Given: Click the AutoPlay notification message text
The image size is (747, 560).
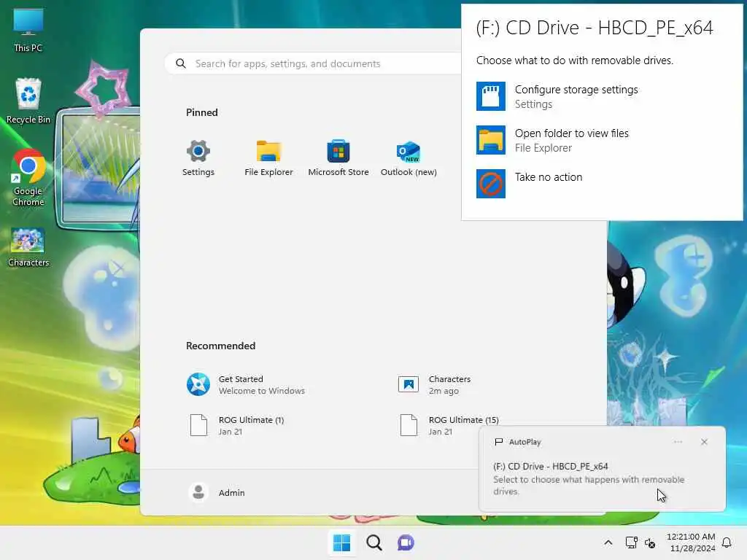Looking at the screenshot, I should point(589,485).
